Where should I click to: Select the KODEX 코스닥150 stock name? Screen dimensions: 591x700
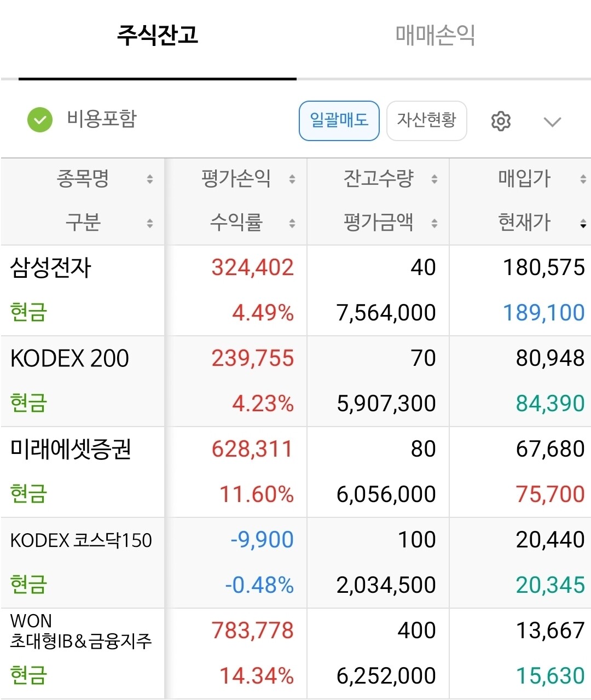click(x=81, y=540)
